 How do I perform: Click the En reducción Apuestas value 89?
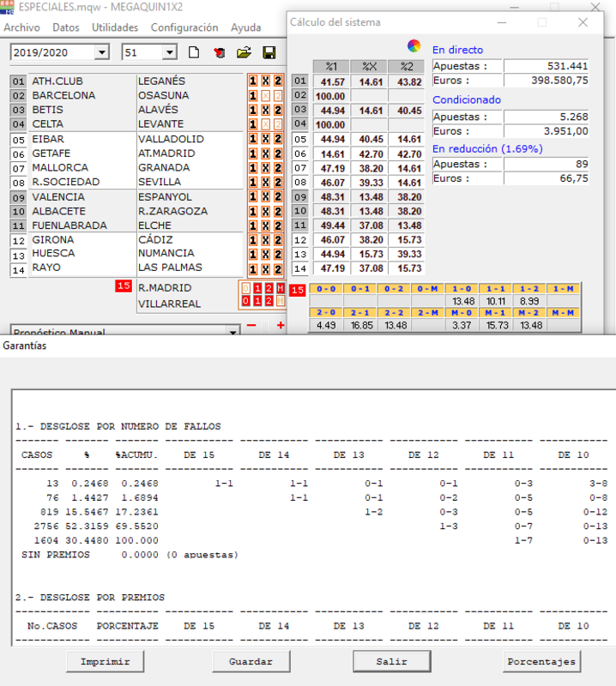[546, 164]
